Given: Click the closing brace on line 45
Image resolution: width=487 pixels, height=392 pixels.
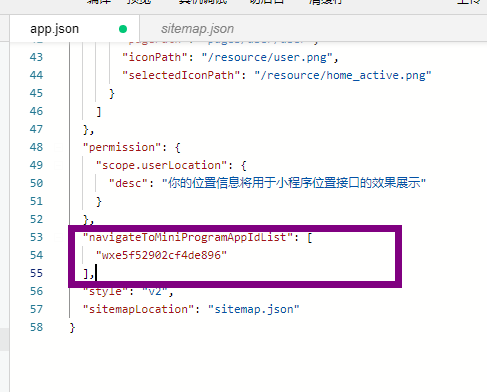Looking at the screenshot, I should click(x=112, y=94).
